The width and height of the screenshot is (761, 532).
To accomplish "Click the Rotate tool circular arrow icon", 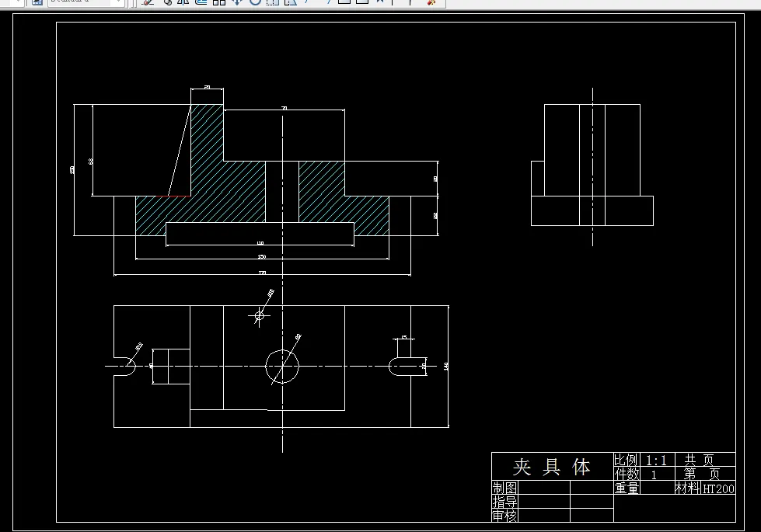I will tap(255, 2).
